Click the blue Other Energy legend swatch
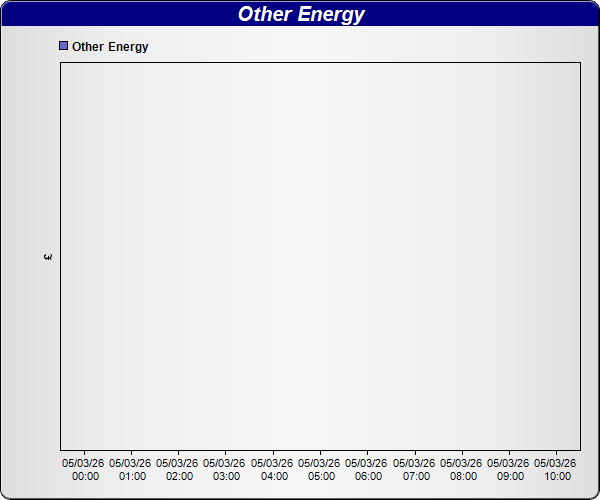This screenshot has width=600, height=500. click(x=65, y=46)
